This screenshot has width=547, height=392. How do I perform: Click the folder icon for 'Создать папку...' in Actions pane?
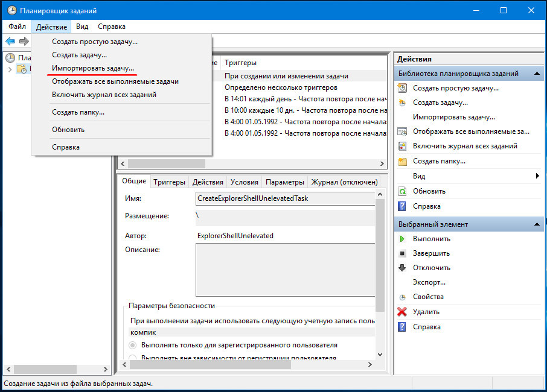(403, 162)
